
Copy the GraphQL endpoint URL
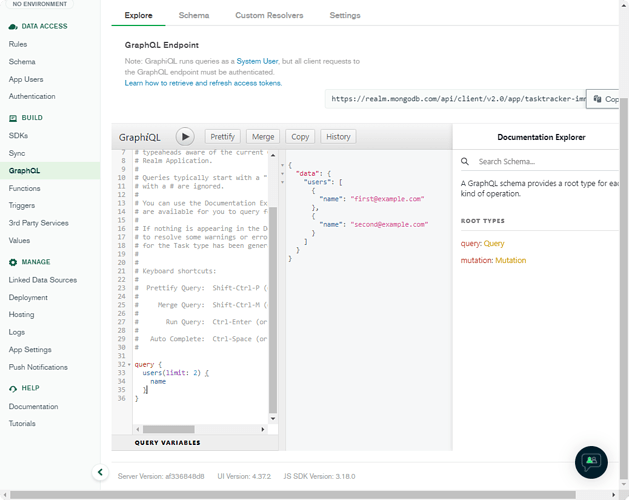603,99
